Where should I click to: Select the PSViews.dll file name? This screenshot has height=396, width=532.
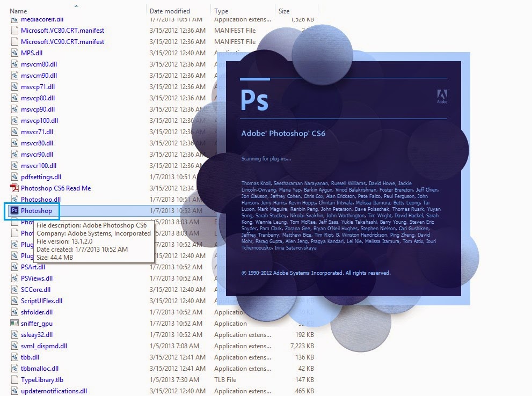click(x=37, y=278)
